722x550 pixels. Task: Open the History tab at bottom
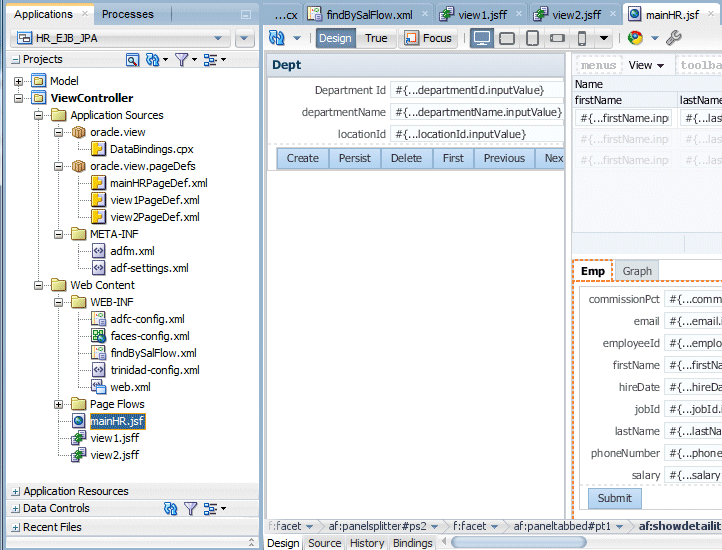click(x=367, y=543)
